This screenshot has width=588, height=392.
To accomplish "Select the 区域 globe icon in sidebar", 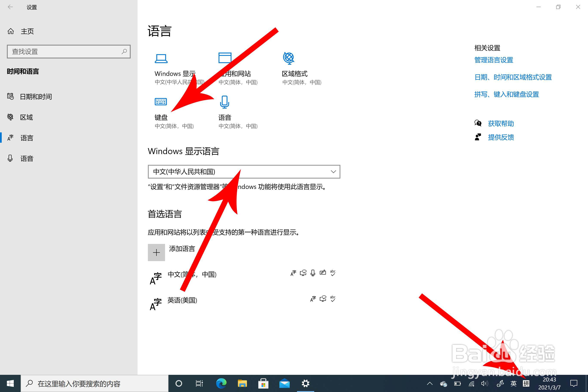I will [11, 117].
